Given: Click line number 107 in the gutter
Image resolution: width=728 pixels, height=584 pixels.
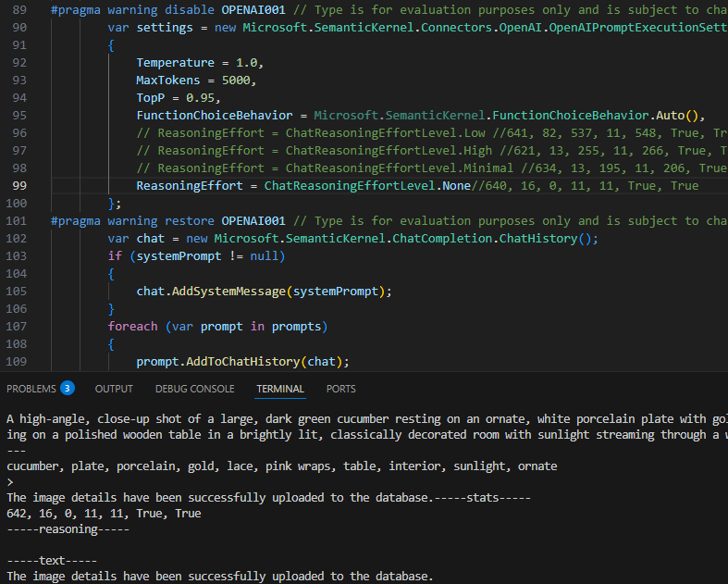Looking at the screenshot, I should [x=17, y=327].
